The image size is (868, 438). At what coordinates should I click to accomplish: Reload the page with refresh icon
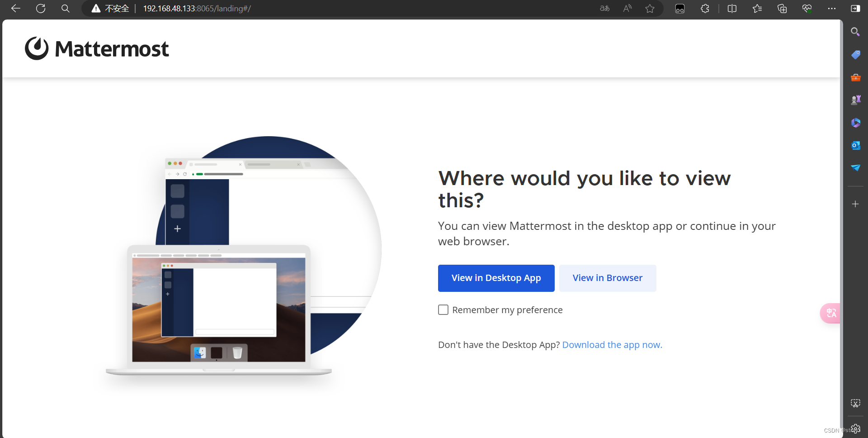point(41,9)
